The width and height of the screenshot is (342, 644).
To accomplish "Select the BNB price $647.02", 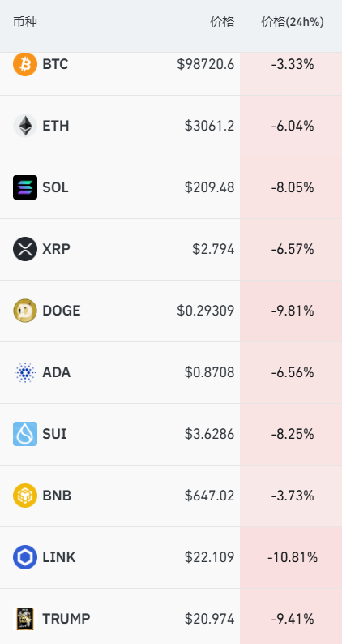I will click(x=209, y=496).
